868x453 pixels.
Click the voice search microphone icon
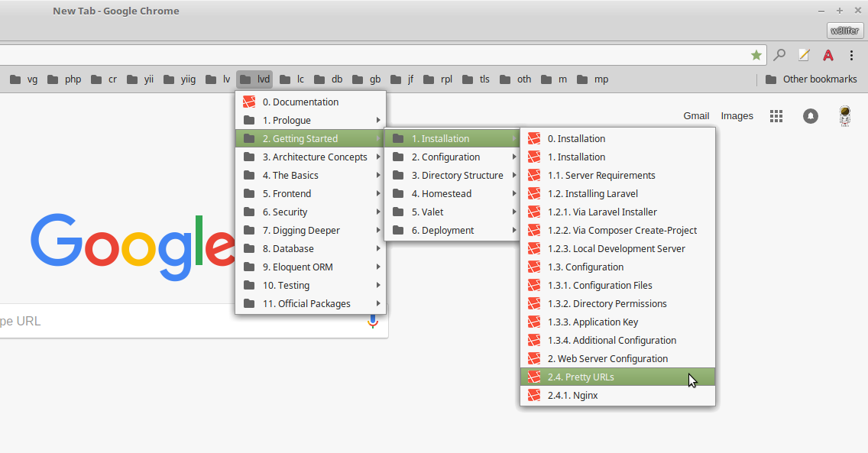373,322
